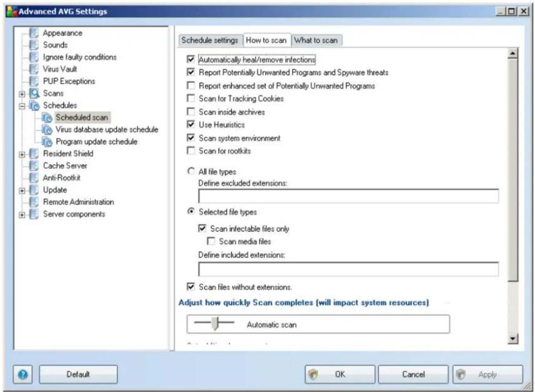Click the Program update schedule icon
Viewport: 535px width, 392px height.
pyautogui.click(x=47, y=141)
